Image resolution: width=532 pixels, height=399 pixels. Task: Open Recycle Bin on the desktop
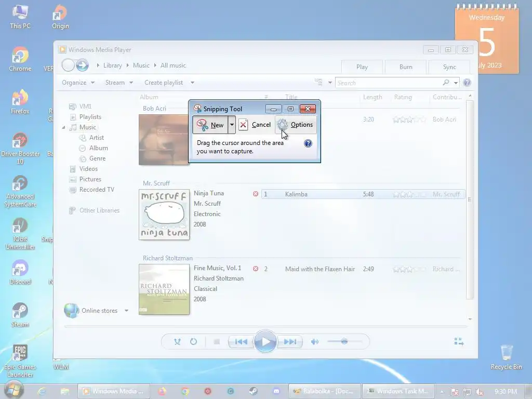[x=506, y=357]
